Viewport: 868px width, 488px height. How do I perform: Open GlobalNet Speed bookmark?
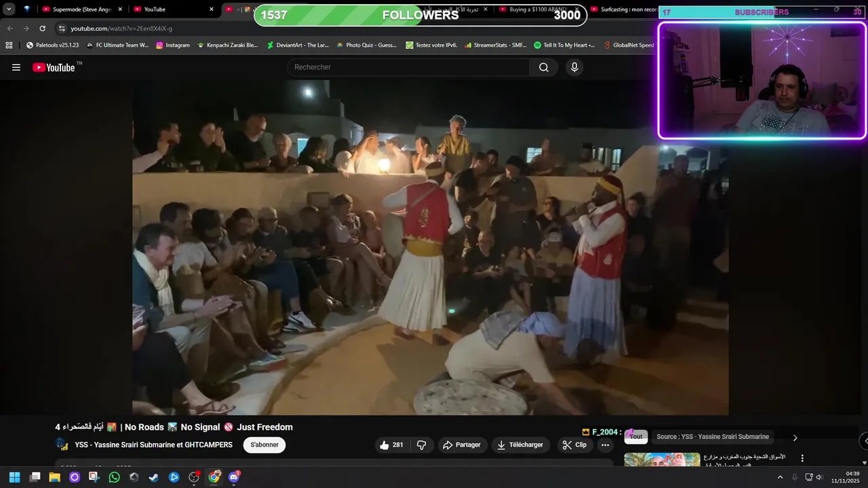coord(629,45)
